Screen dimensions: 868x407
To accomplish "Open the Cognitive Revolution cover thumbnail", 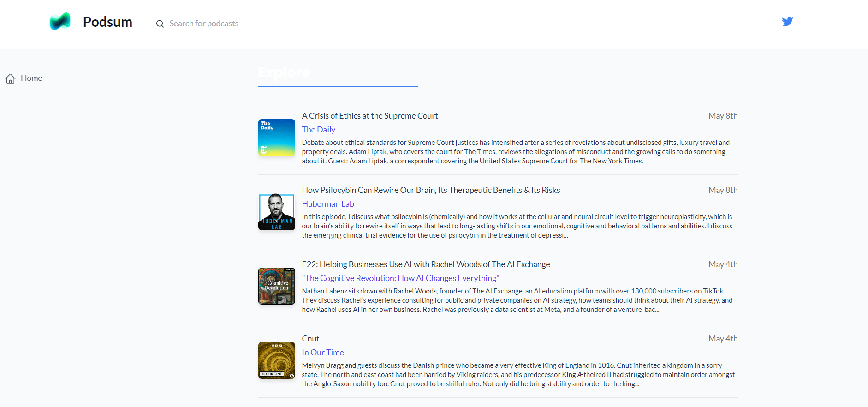I will 277,286.
